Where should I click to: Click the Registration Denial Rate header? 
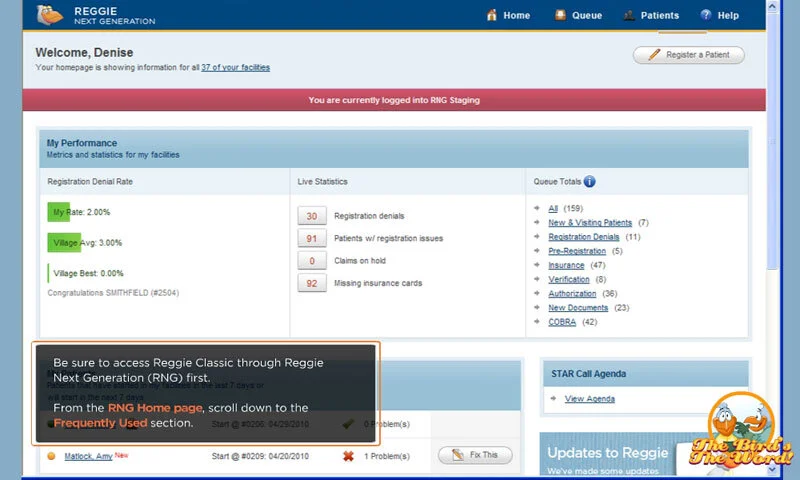(x=90, y=182)
